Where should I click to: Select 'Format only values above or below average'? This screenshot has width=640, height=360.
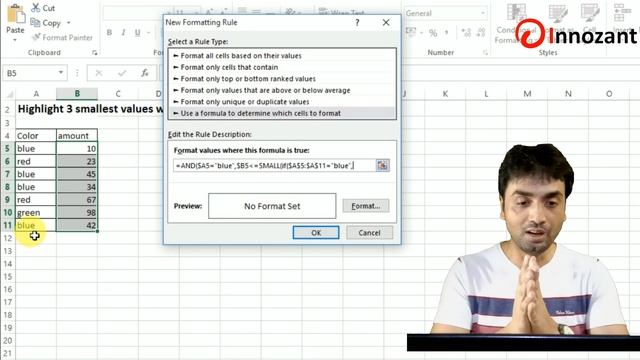pos(282,90)
